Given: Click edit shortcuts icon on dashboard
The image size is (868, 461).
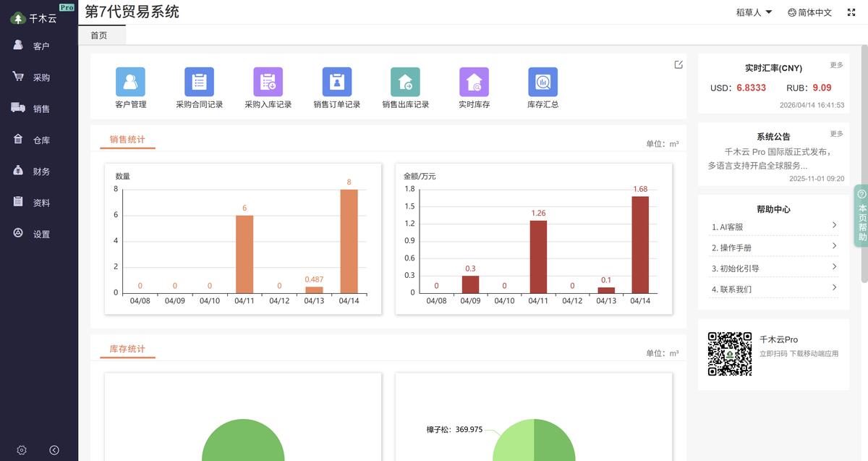Looking at the screenshot, I should coord(678,64).
